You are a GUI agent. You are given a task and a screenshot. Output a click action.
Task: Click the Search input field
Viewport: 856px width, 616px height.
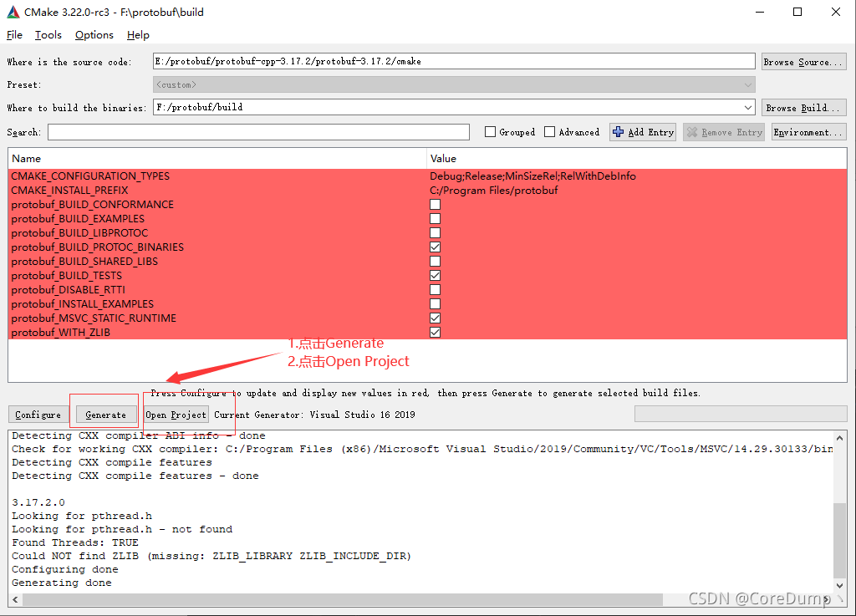tap(259, 132)
